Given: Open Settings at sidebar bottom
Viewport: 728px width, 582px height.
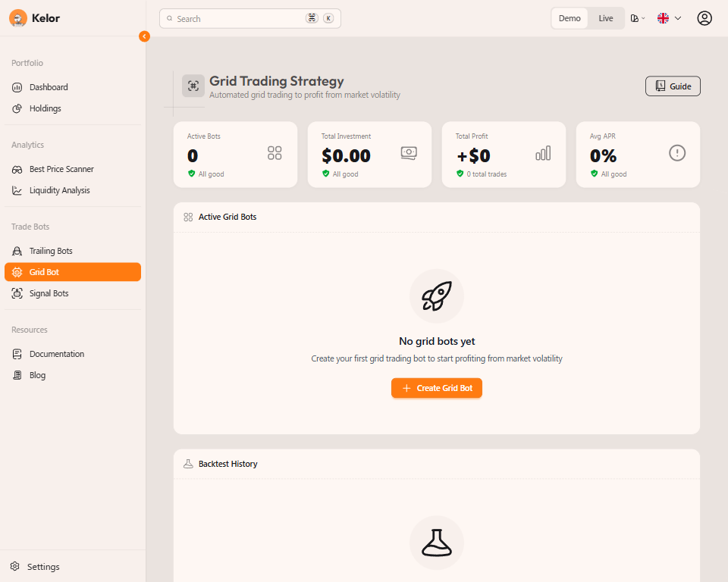Looking at the screenshot, I should (43, 567).
